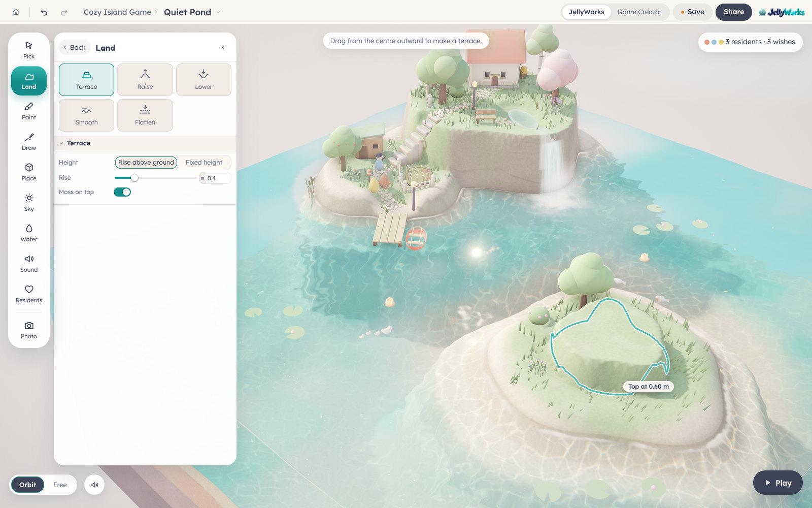Viewport: 812px width, 508px height.
Task: Click the JellyWorks logo
Action: 782,12
